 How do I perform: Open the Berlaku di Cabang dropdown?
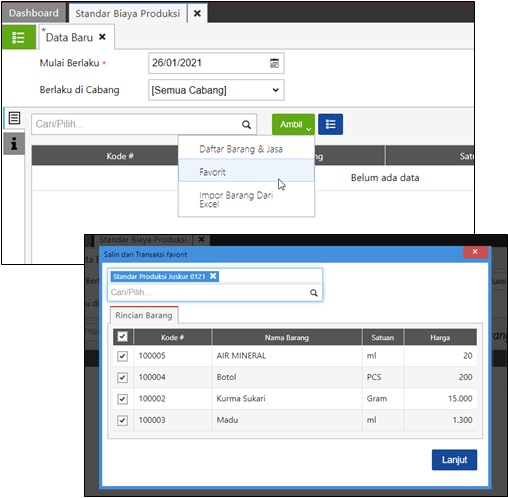click(216, 90)
